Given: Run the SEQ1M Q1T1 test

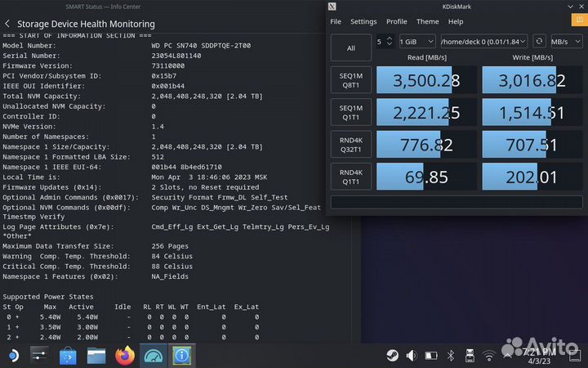Looking at the screenshot, I should (351, 112).
